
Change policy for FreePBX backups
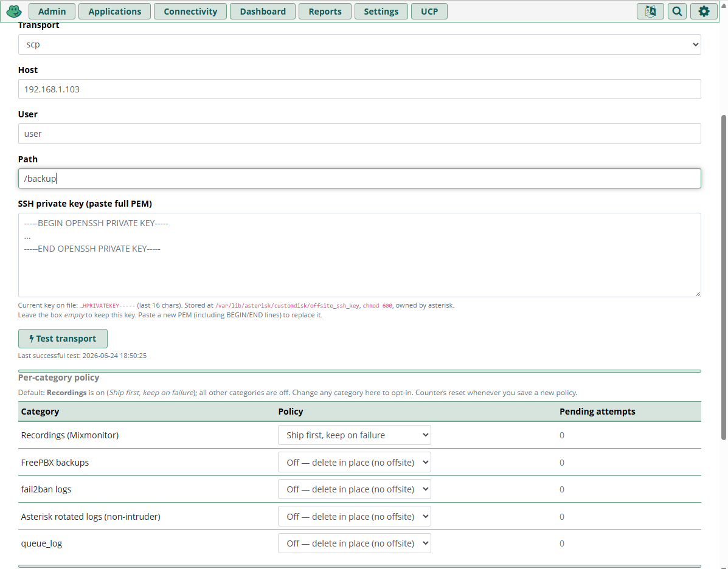click(x=354, y=462)
